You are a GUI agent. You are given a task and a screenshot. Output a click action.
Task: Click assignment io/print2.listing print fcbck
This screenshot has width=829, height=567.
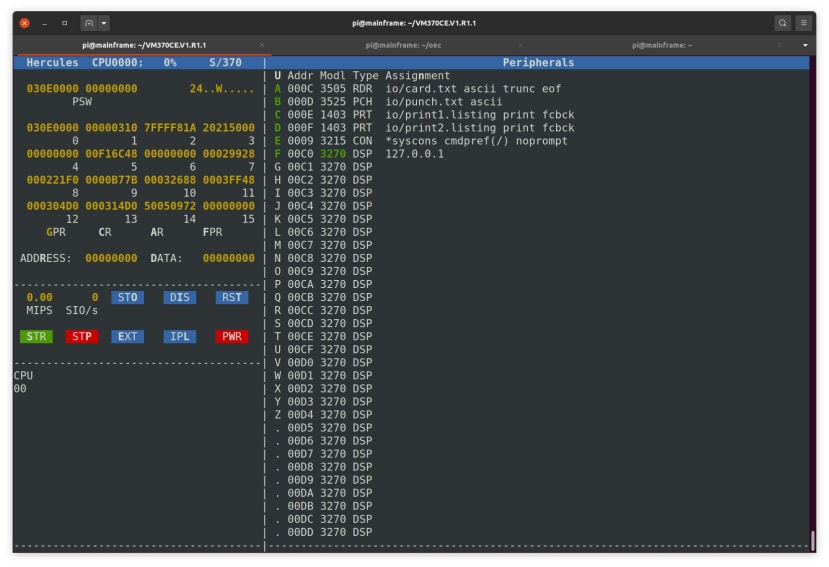point(480,127)
